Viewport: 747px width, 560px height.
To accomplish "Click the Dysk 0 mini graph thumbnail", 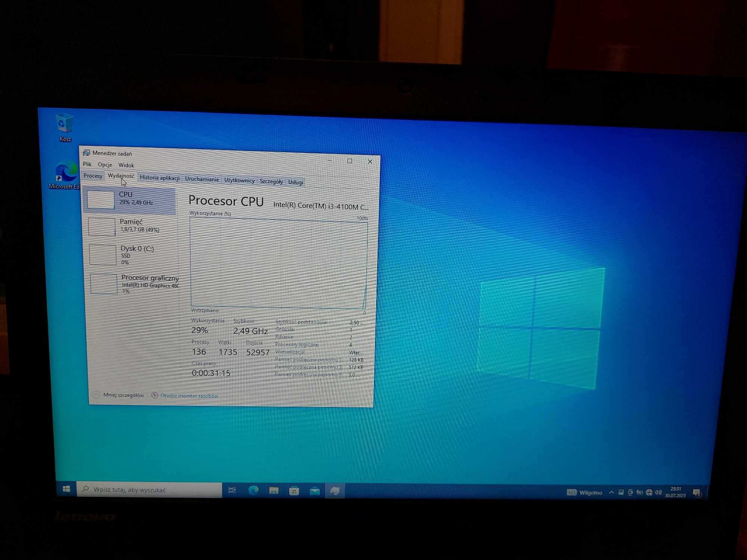I will click(103, 255).
